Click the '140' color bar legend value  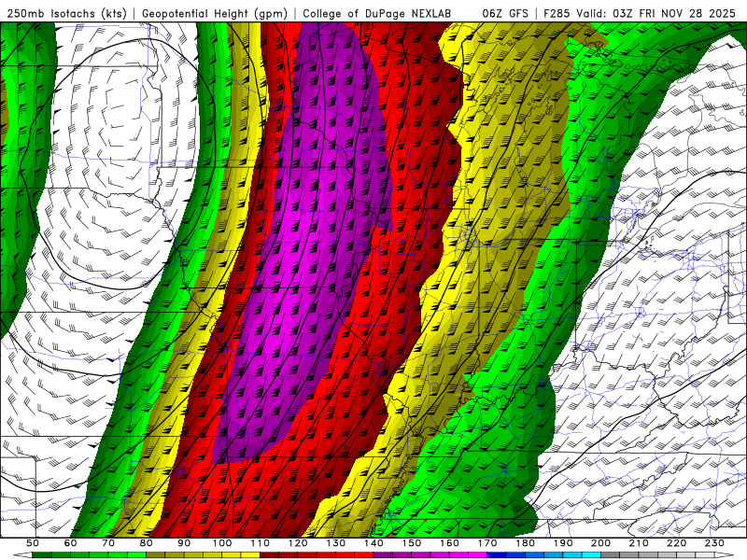click(x=373, y=543)
